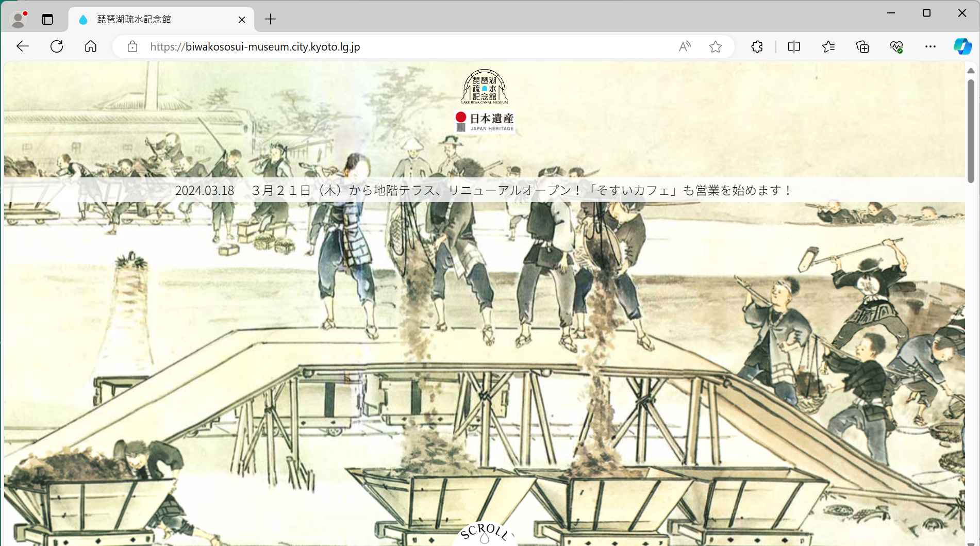
Task: Expand Settings and more menu
Action: coord(930,47)
